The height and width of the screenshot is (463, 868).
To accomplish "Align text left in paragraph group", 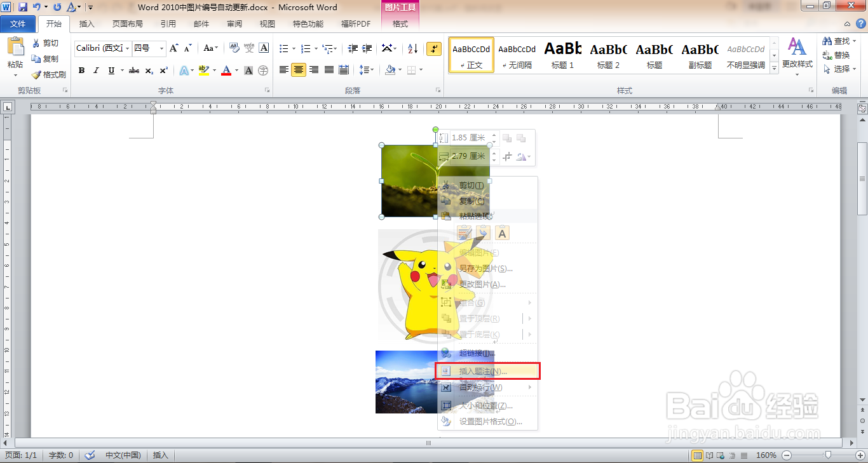I will coord(284,70).
